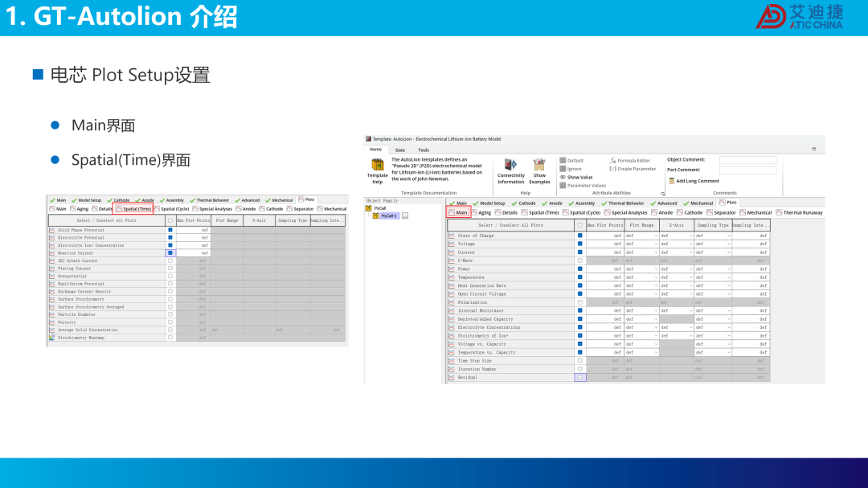Click the Porosity plot icon

[52, 322]
